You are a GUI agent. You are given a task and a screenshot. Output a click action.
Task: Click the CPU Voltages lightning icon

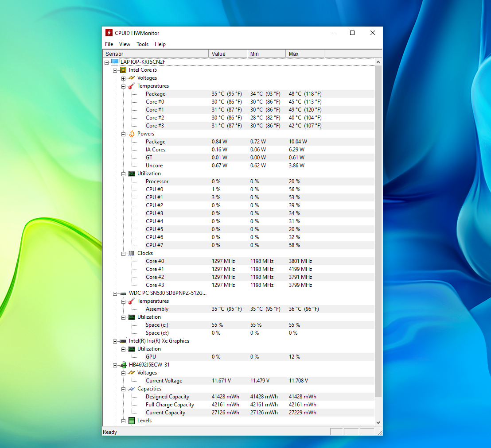click(132, 78)
